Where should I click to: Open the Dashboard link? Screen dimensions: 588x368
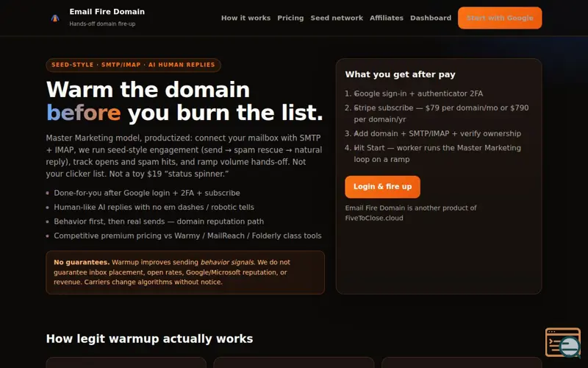coord(431,18)
